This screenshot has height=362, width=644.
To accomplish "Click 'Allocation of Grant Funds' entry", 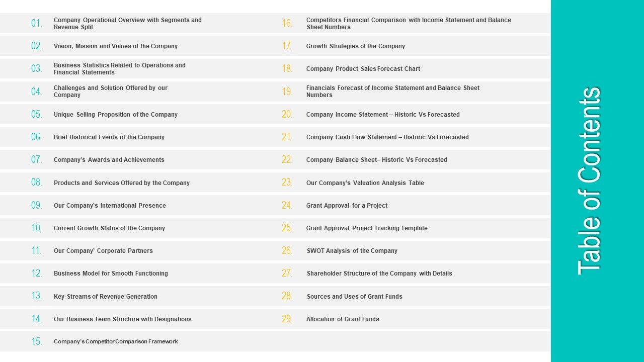I will point(343,319).
